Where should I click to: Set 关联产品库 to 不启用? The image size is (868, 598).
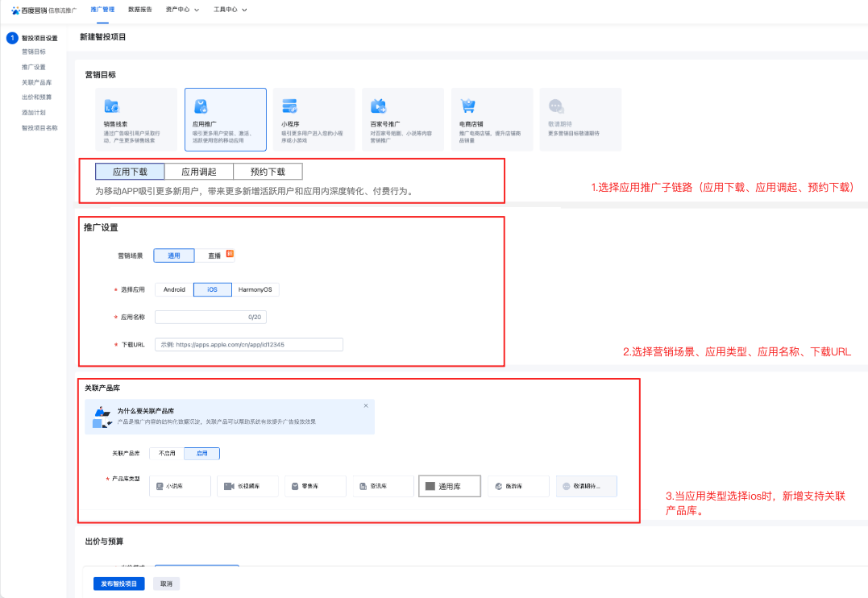[x=167, y=454]
